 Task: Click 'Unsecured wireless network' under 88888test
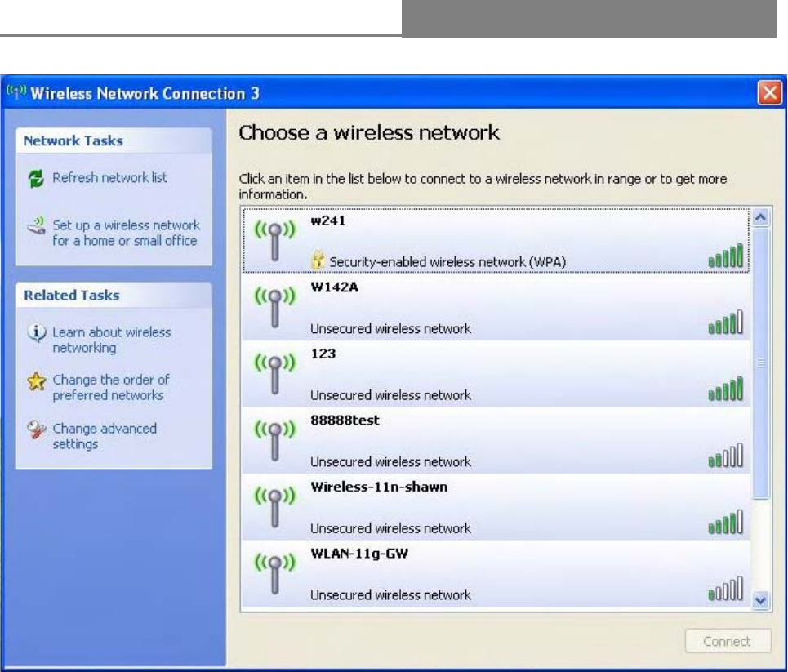[x=390, y=462]
